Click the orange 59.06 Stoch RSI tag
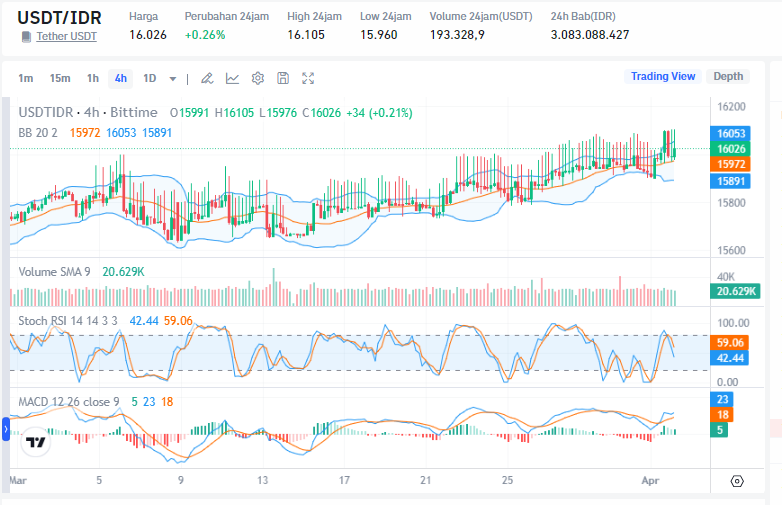Viewport: 782px width, 505px height. (729, 342)
